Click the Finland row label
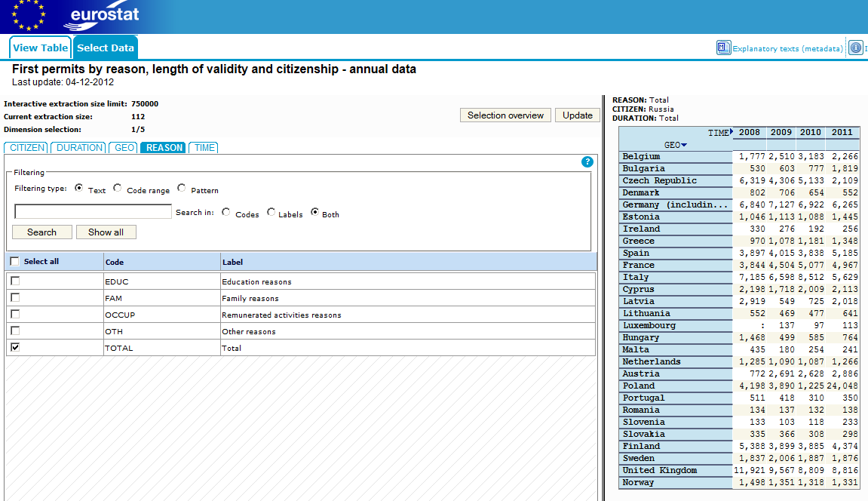 641,446
